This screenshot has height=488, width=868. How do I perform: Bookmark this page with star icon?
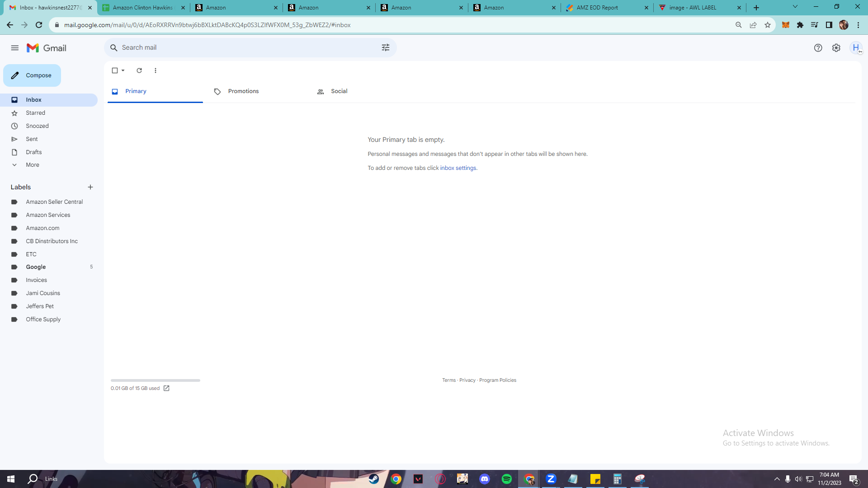(768, 25)
